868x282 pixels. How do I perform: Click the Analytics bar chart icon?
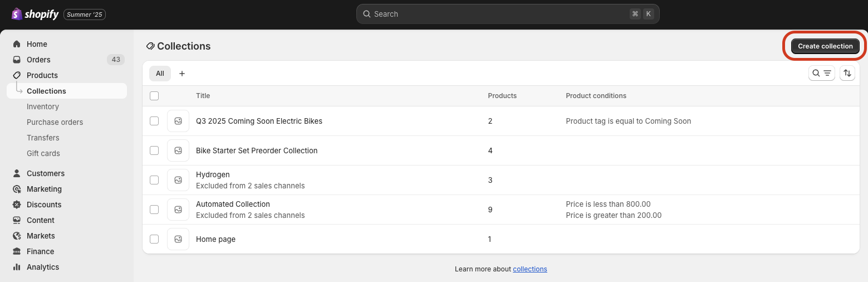pos(17,267)
